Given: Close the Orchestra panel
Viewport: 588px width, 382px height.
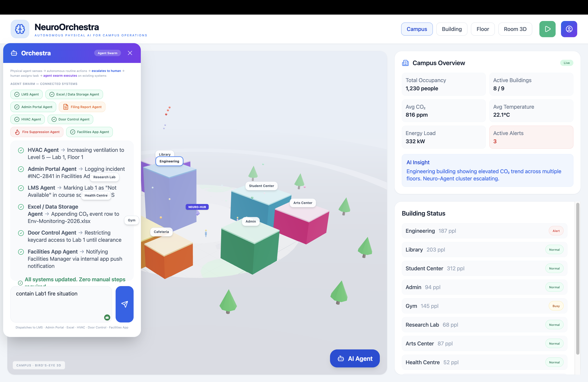Looking at the screenshot, I should tap(130, 53).
